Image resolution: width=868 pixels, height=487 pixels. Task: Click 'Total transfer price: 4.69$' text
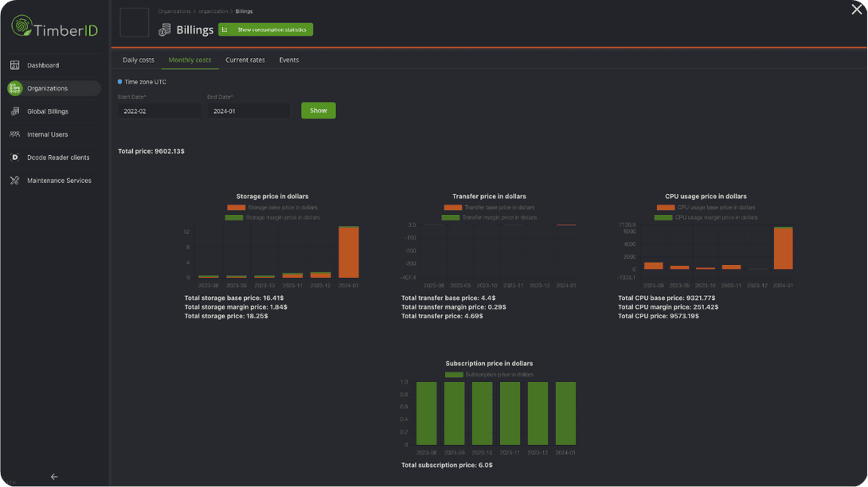pos(442,316)
